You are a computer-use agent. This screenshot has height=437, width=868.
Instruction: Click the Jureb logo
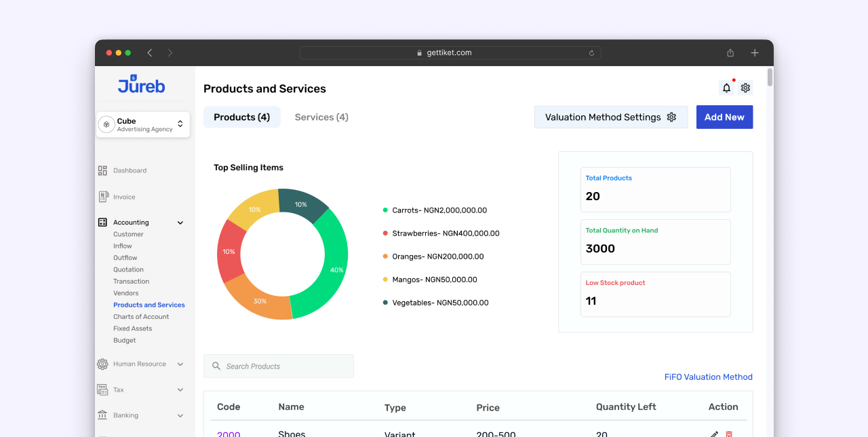pos(141,85)
